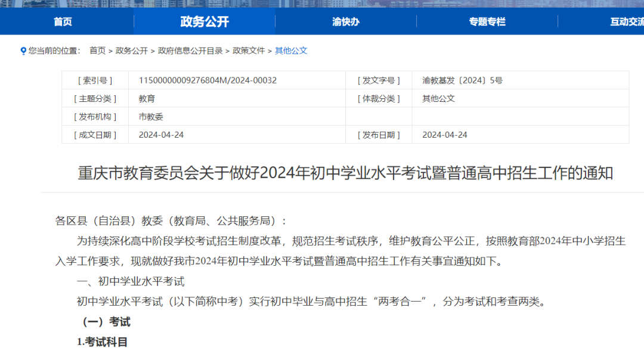The height and width of the screenshot is (354, 644).
Task: Click the 成文日期 label cell
Action: pyautogui.click(x=95, y=135)
